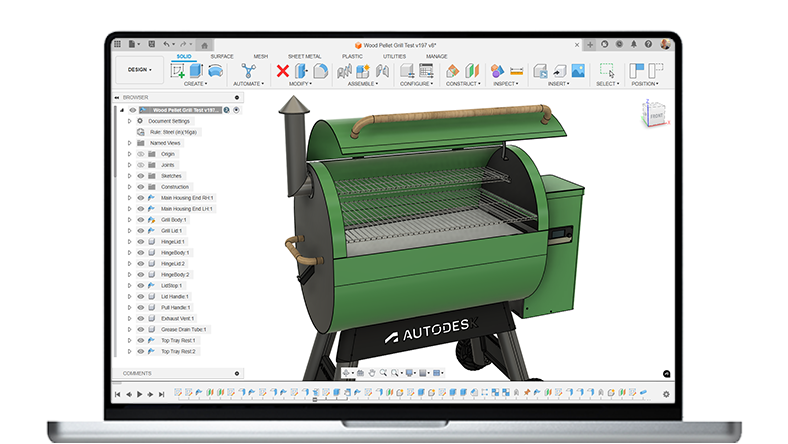Switch to the SURFACE tab
This screenshot has width=788, height=444.
tap(221, 57)
